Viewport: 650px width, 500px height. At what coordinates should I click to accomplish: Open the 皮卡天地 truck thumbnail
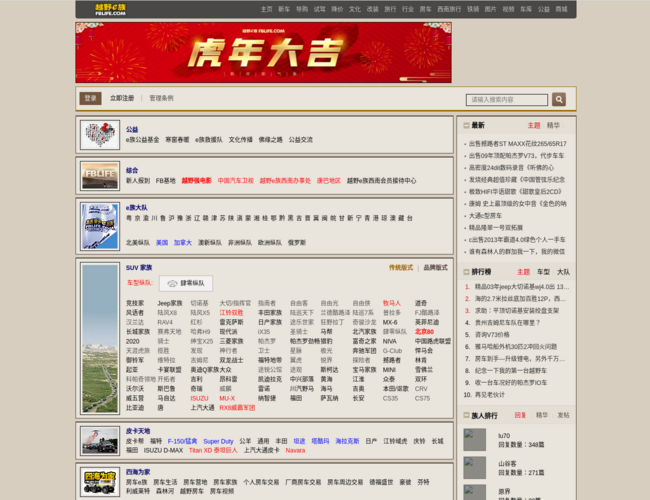point(100,439)
